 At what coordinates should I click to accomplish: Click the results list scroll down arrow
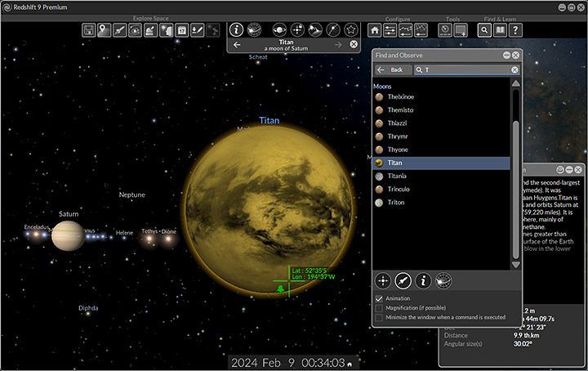516,265
